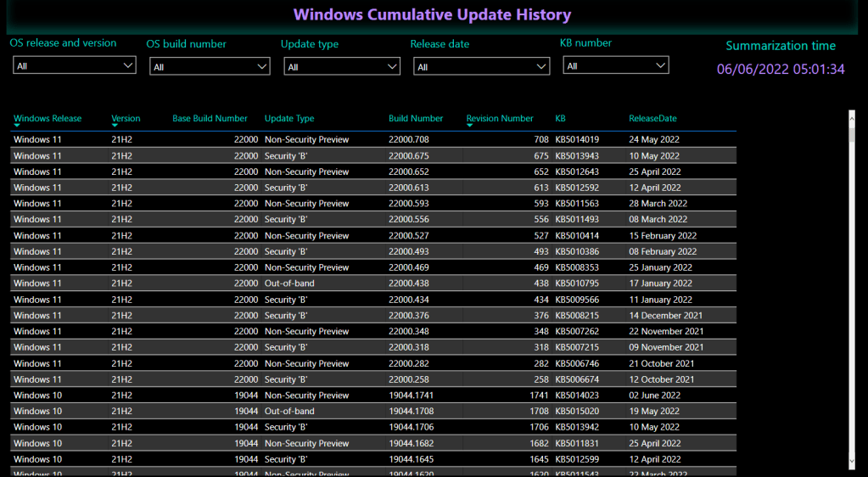Click sort arrow under Revision Number header
Screen dimensions: 868x477
coord(469,126)
